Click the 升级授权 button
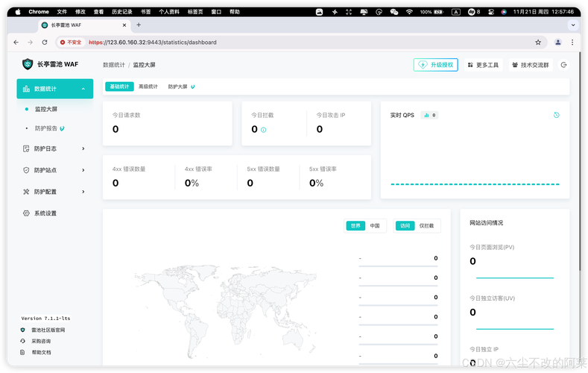 (436, 65)
